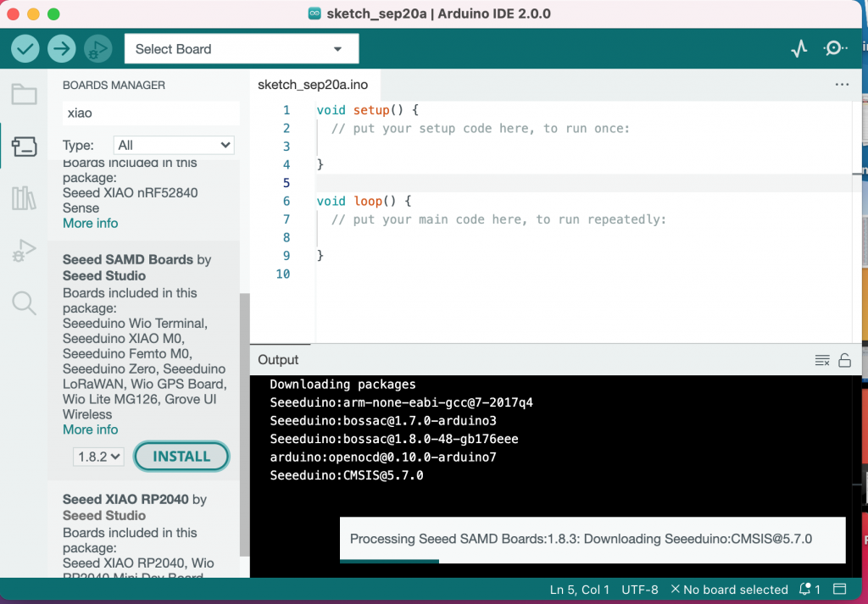
Task: Click the Downloading packages output line
Action: pyautogui.click(x=342, y=385)
